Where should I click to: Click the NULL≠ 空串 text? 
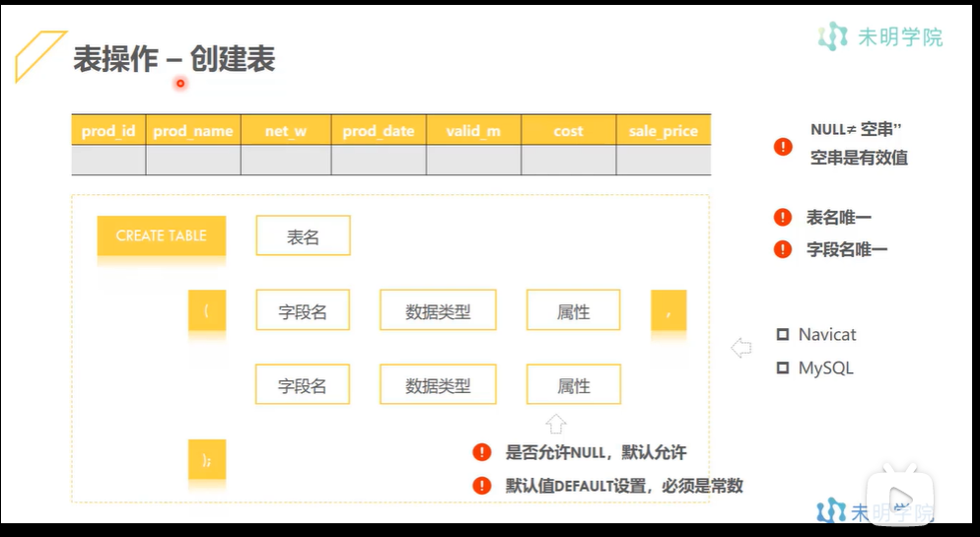pyautogui.click(x=856, y=129)
